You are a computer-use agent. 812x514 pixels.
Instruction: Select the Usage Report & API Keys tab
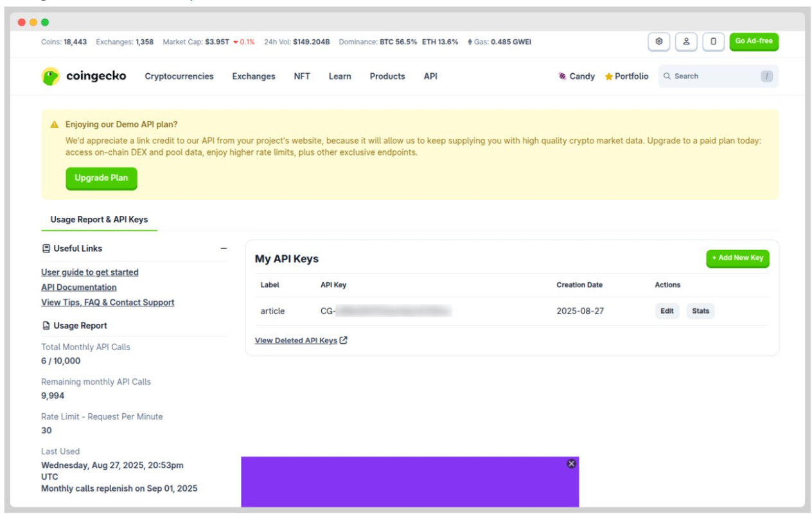pos(99,219)
